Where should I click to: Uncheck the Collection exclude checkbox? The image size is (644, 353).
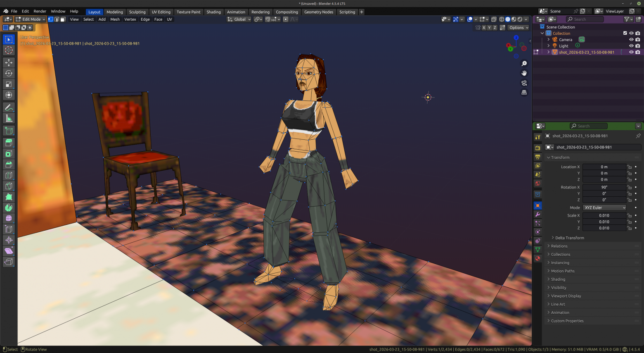625,33
